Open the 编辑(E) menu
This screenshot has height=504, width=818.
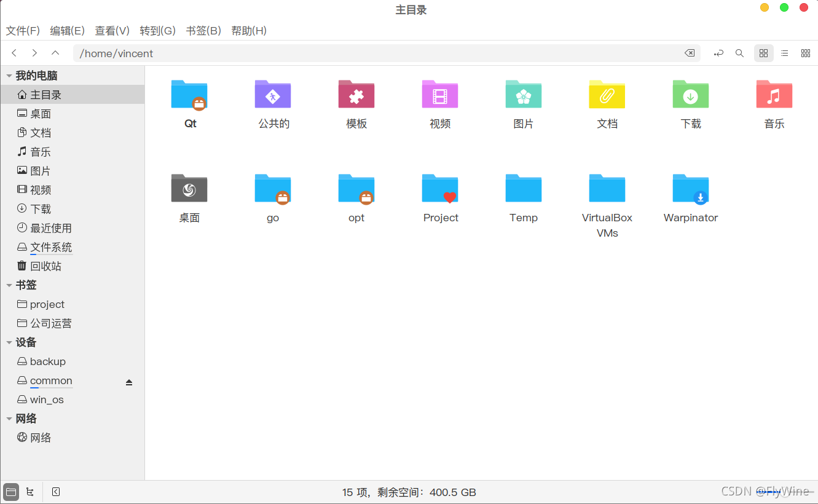67,31
